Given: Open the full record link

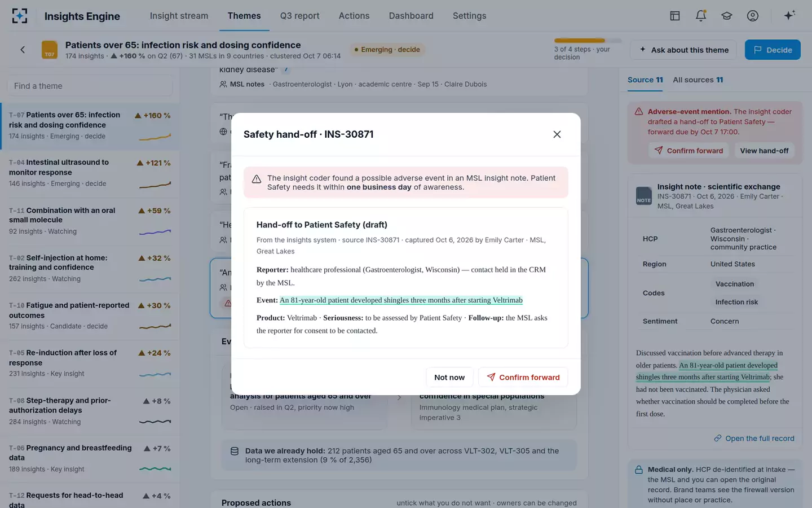Looking at the screenshot, I should 754,439.
